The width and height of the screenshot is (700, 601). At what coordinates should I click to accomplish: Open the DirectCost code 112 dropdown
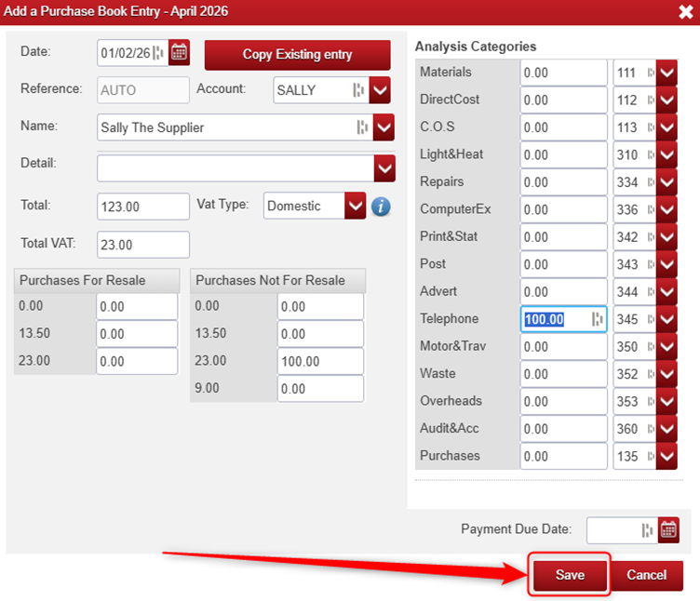click(666, 100)
